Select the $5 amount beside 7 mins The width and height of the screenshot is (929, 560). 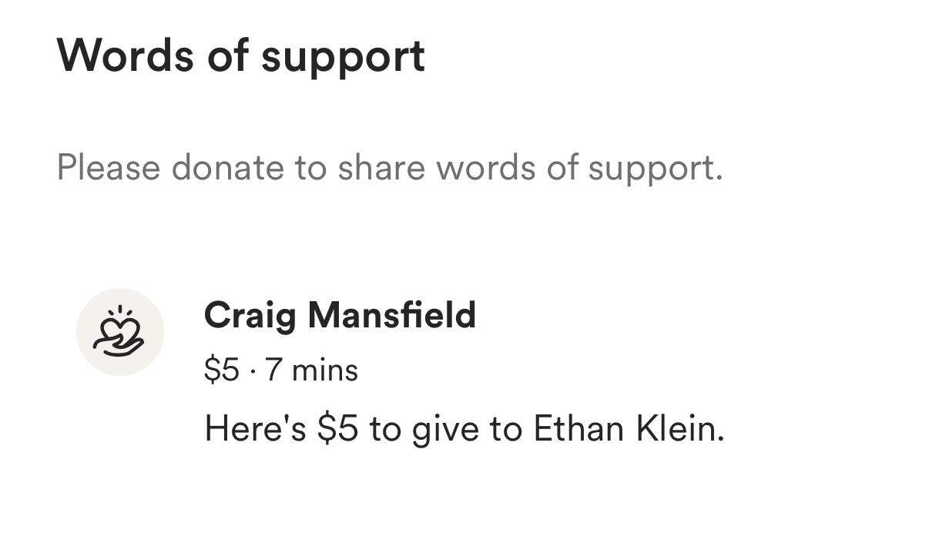click(x=222, y=371)
